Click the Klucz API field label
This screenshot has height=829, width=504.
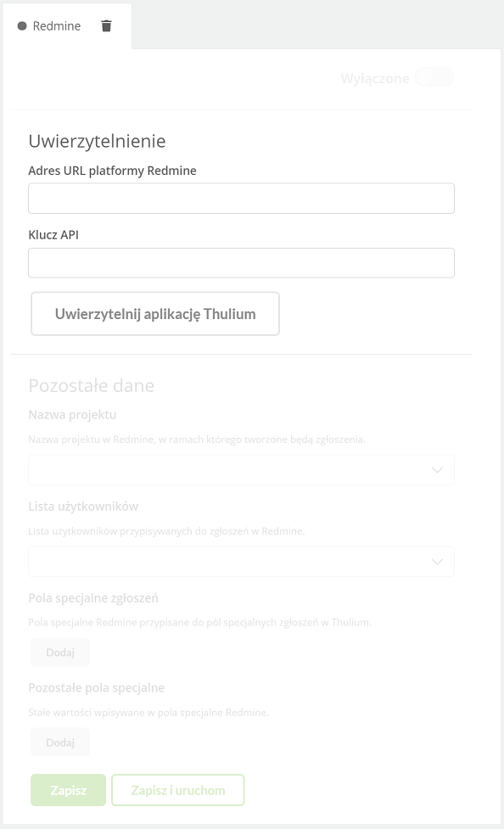(x=53, y=235)
